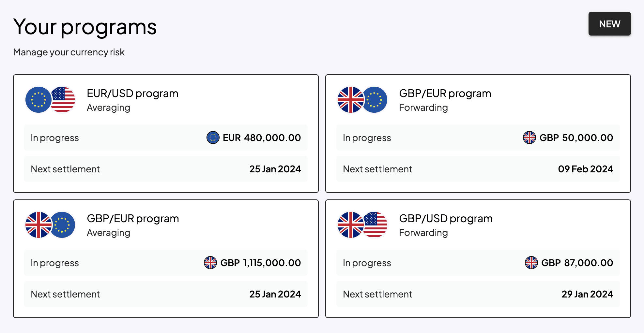
Task: Click the UK flag on GBP/USD program header
Action: click(x=350, y=225)
